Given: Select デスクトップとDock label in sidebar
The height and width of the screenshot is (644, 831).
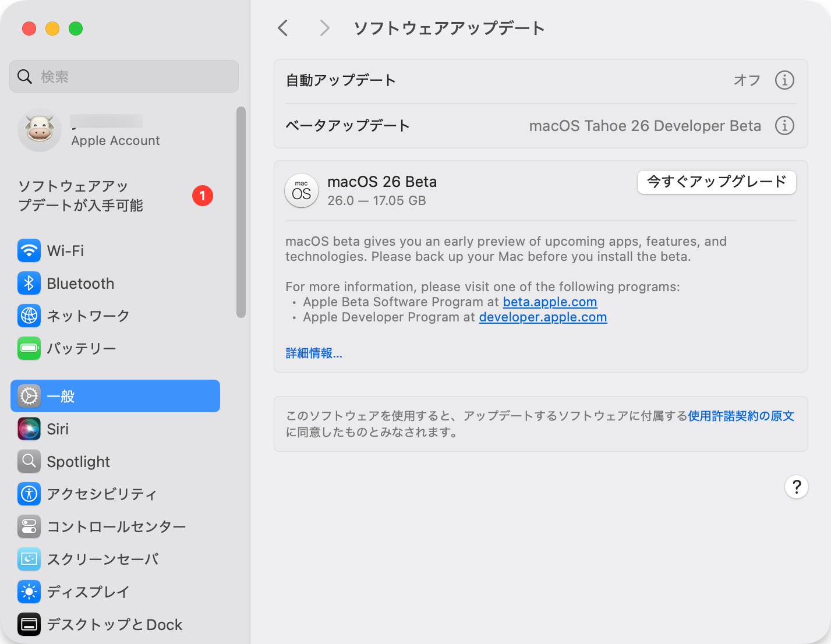Looking at the screenshot, I should tap(115, 624).
